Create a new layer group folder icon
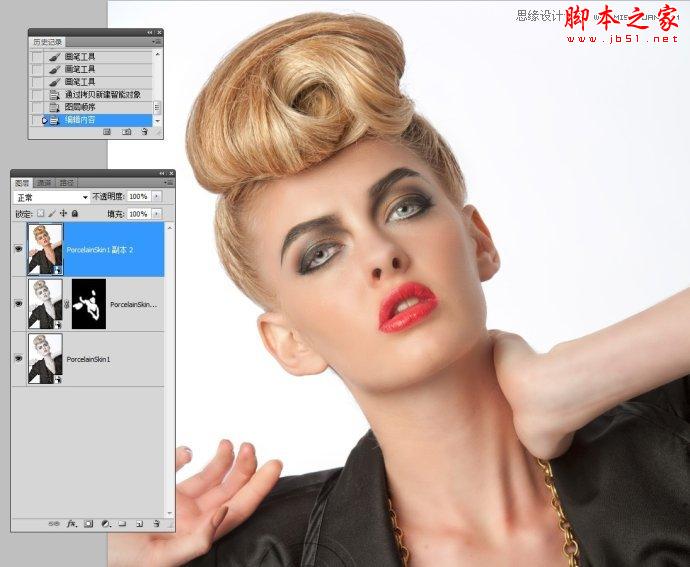Image resolution: width=690 pixels, height=567 pixels. coord(122,523)
